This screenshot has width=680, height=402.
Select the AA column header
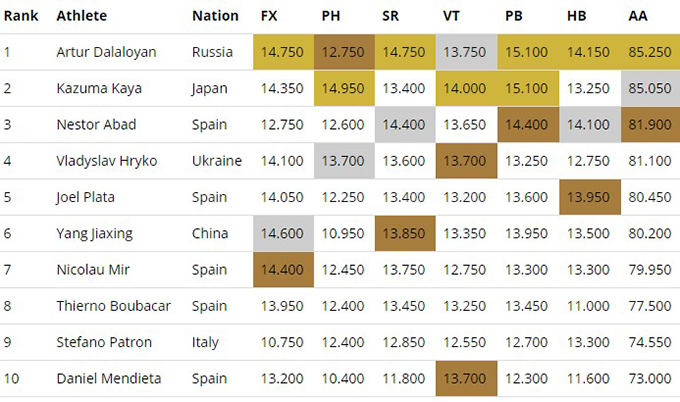pos(637,15)
